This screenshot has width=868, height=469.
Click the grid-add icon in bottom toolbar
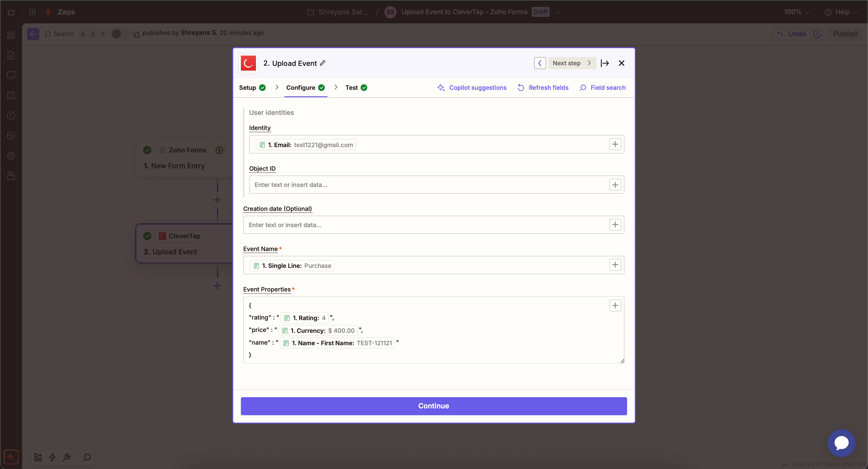coord(38,457)
